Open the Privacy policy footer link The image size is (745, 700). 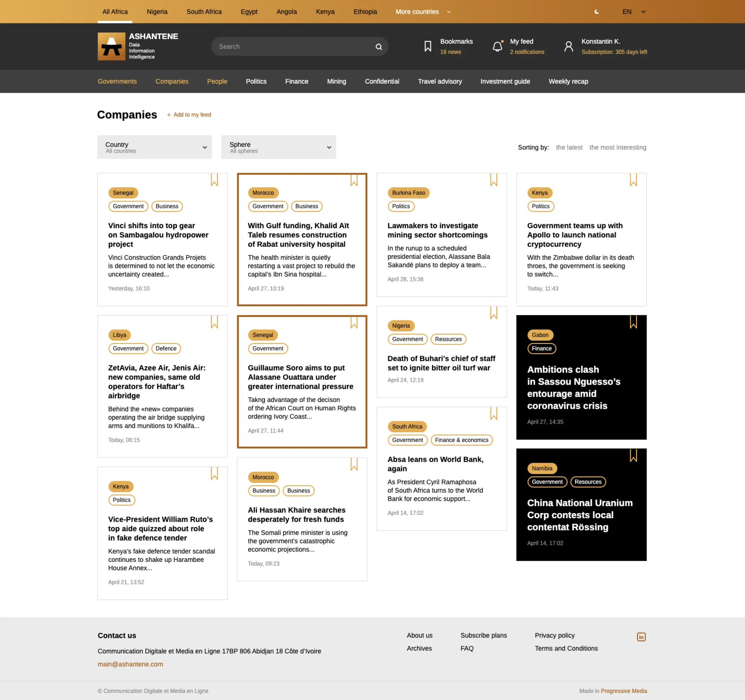(x=555, y=635)
